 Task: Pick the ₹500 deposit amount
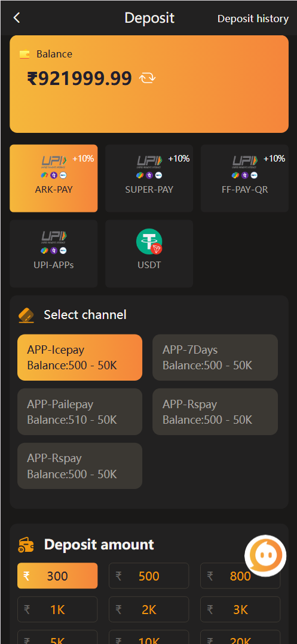coord(149,576)
